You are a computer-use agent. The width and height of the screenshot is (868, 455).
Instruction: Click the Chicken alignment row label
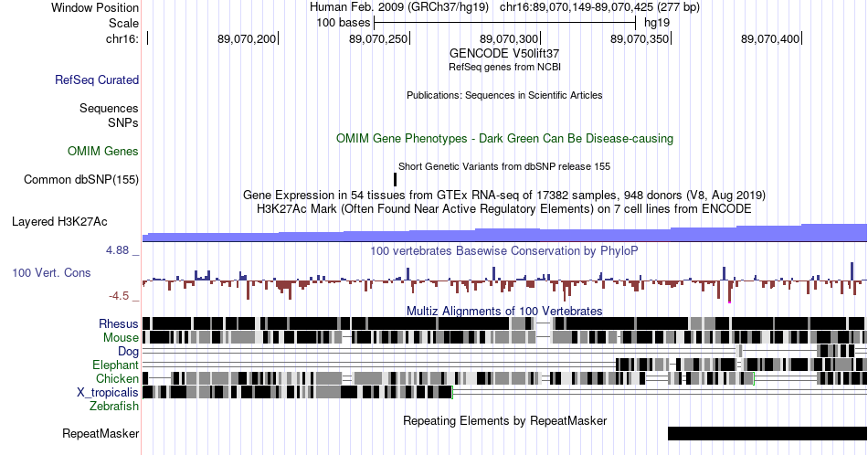(117, 378)
